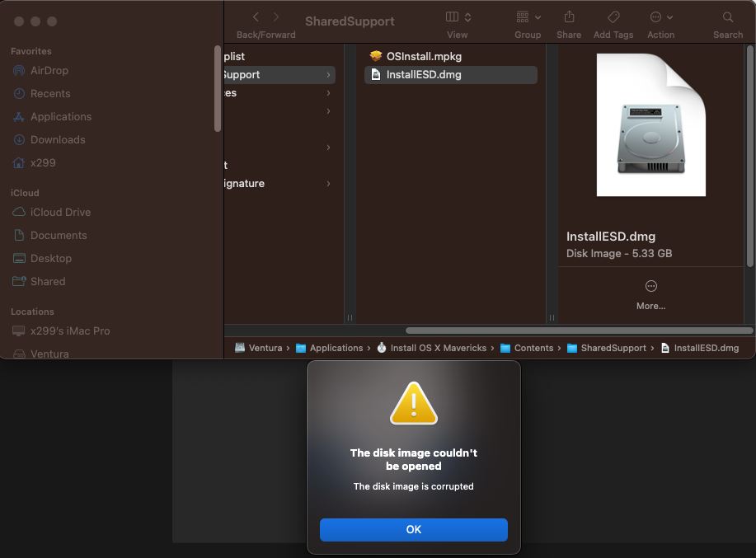The width and height of the screenshot is (756, 558).
Task: Open Finder Search
Action: click(x=728, y=17)
